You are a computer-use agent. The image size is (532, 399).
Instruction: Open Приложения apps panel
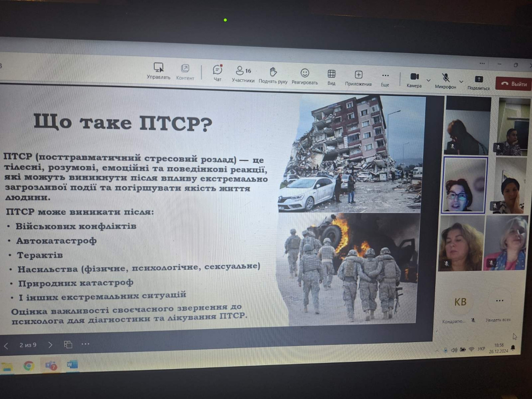[358, 78]
